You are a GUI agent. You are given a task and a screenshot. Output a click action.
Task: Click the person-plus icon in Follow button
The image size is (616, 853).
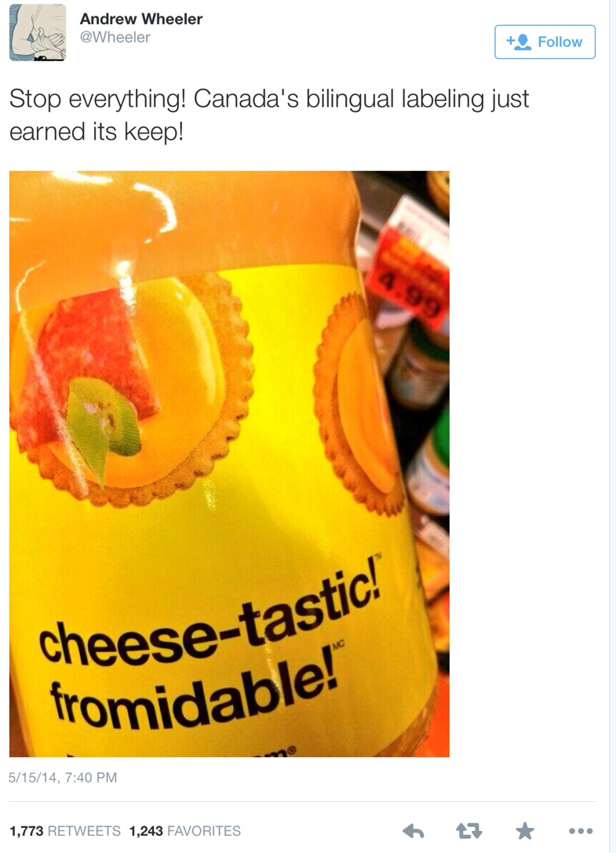[x=518, y=42]
